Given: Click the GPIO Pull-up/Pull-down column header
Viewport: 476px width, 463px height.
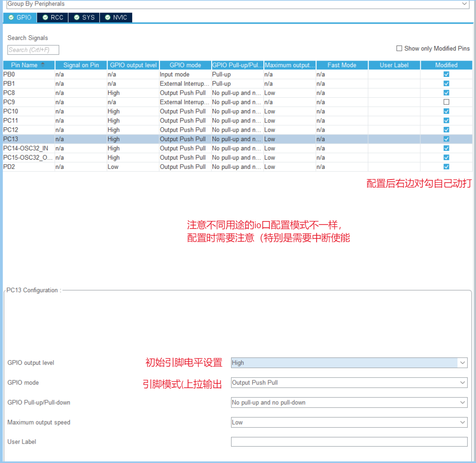Looking at the screenshot, I should pos(238,65).
